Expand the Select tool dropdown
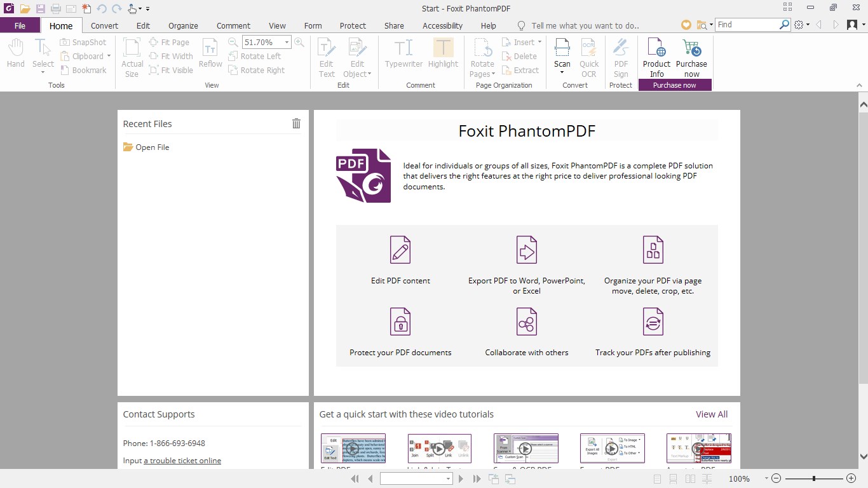Screen dimensions: 868x488 click(43, 72)
